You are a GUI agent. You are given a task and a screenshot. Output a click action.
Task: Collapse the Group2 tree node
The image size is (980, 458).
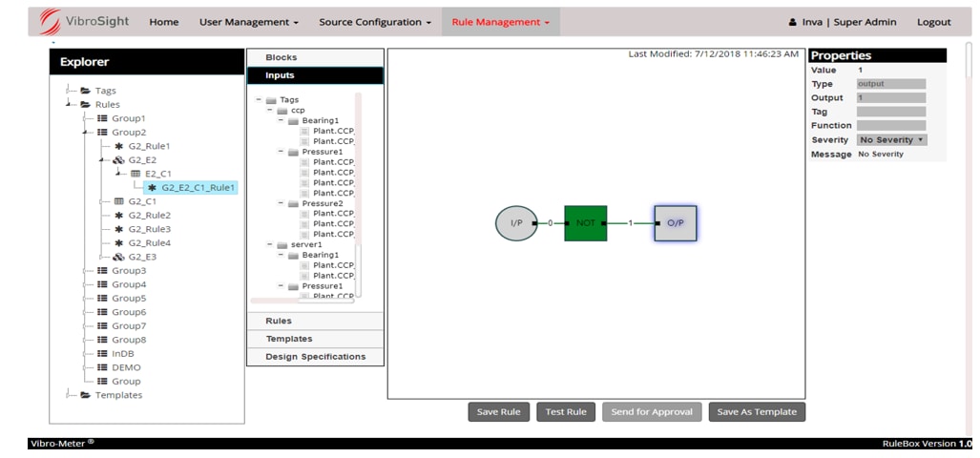pos(86,133)
